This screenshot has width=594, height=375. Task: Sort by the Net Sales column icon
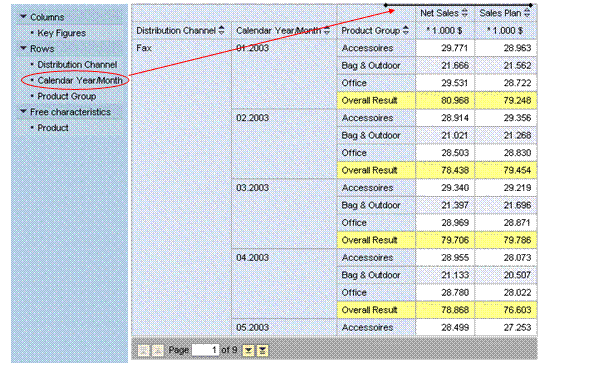(465, 13)
